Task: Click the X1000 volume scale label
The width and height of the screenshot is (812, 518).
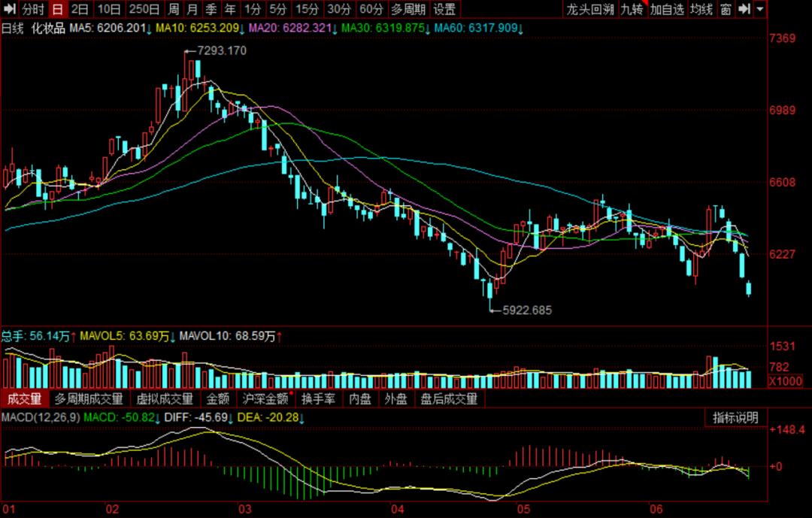Action: tap(786, 380)
